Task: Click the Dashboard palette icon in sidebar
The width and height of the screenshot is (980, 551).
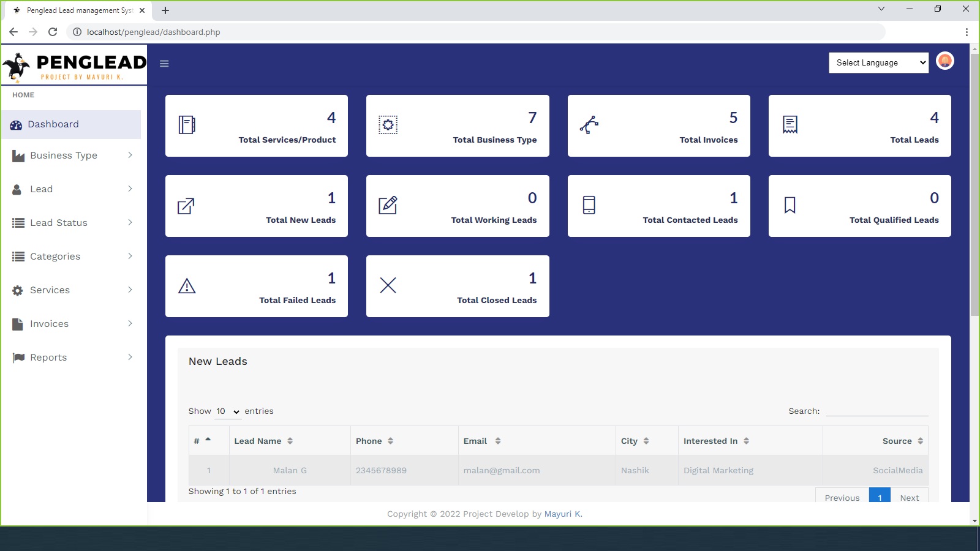Action: (x=16, y=125)
